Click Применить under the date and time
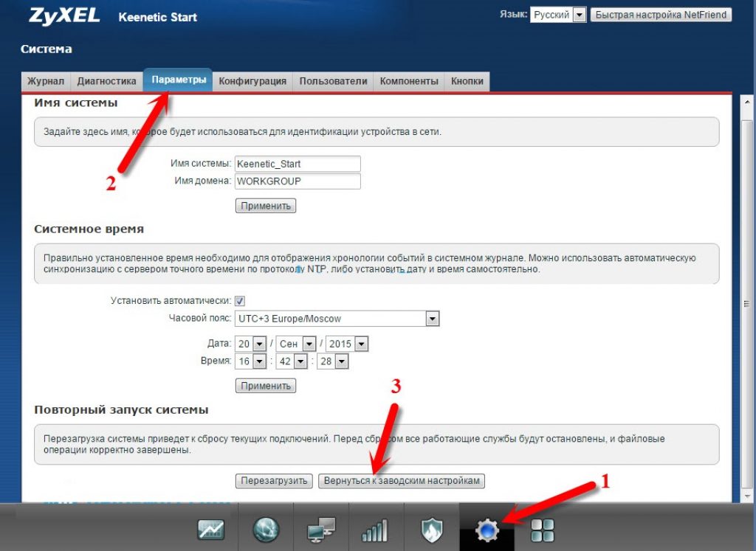 click(x=266, y=386)
